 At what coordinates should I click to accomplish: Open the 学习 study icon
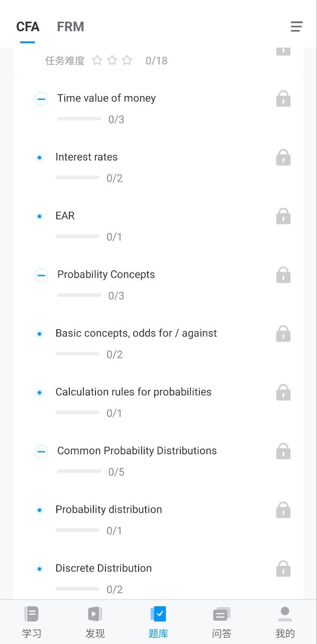[32, 614]
